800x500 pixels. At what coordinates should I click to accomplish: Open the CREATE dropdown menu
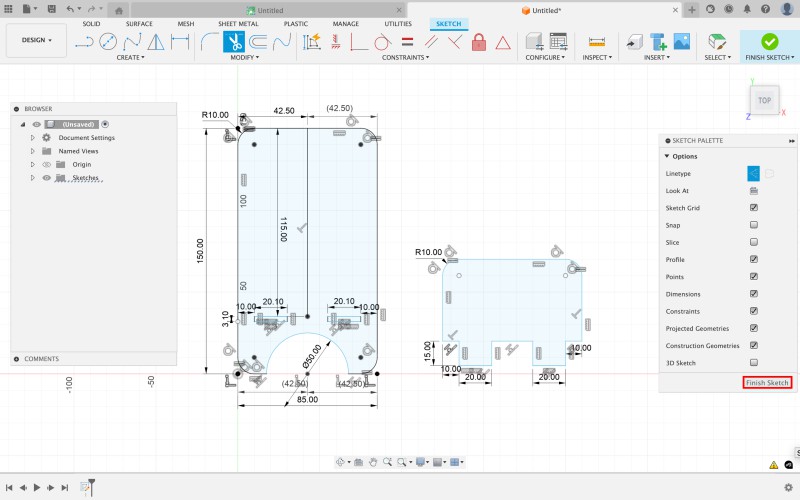pyautogui.click(x=130, y=58)
